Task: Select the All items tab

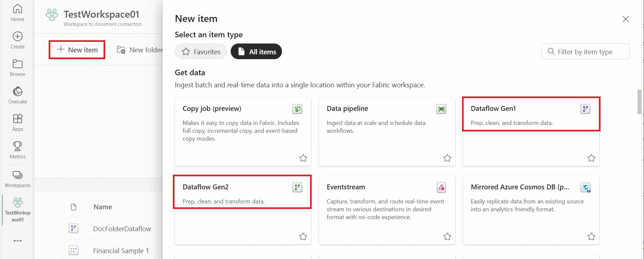Action: (x=256, y=52)
